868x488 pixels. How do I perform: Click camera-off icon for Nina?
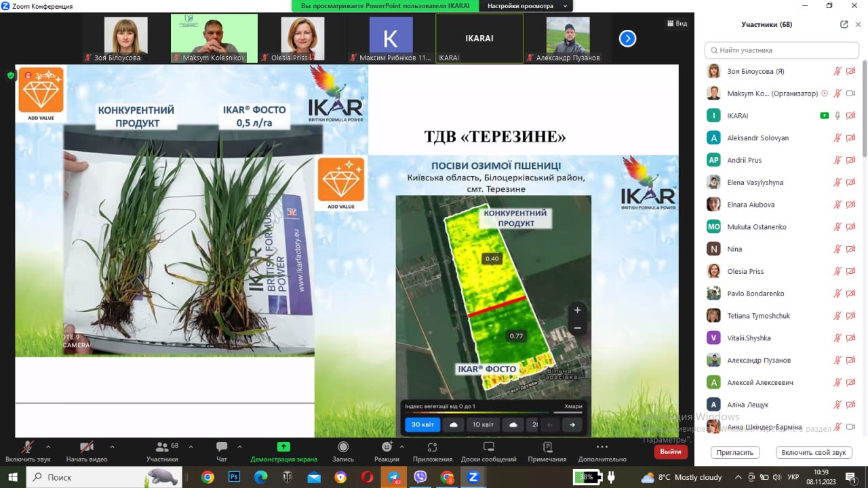(850, 249)
